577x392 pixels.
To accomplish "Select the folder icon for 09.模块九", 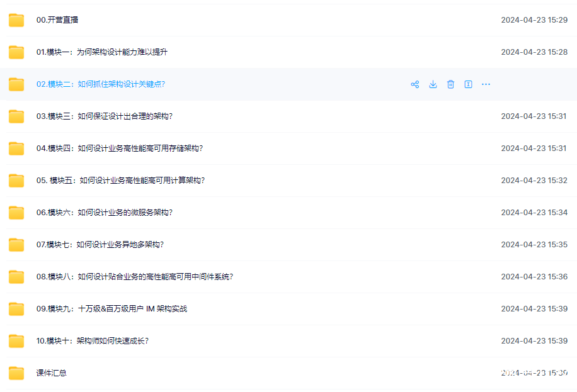I will click(x=16, y=309).
